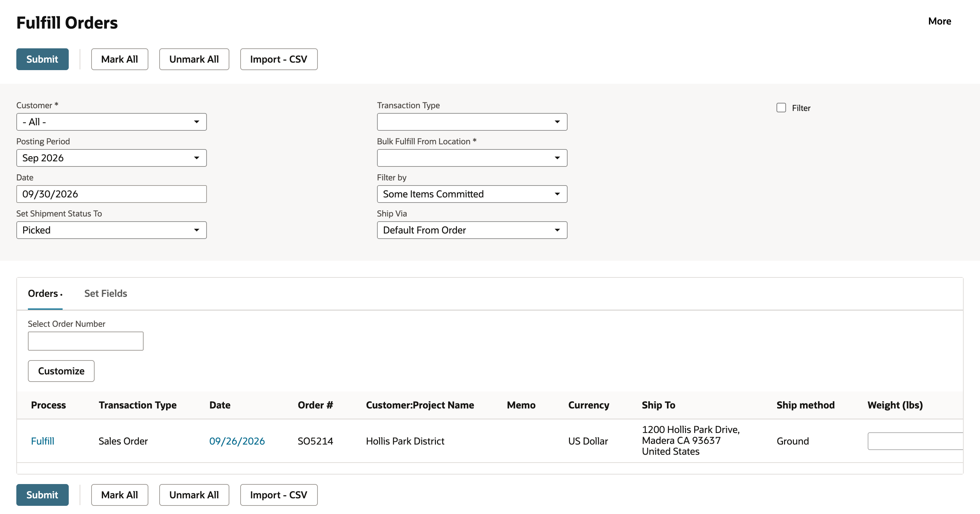Image resolution: width=980 pixels, height=514 pixels.
Task: Open the Transaction Type dropdown
Action: click(472, 122)
